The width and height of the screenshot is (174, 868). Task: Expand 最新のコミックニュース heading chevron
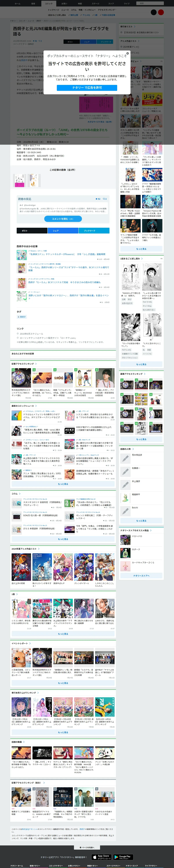pyautogui.click(x=36, y=406)
